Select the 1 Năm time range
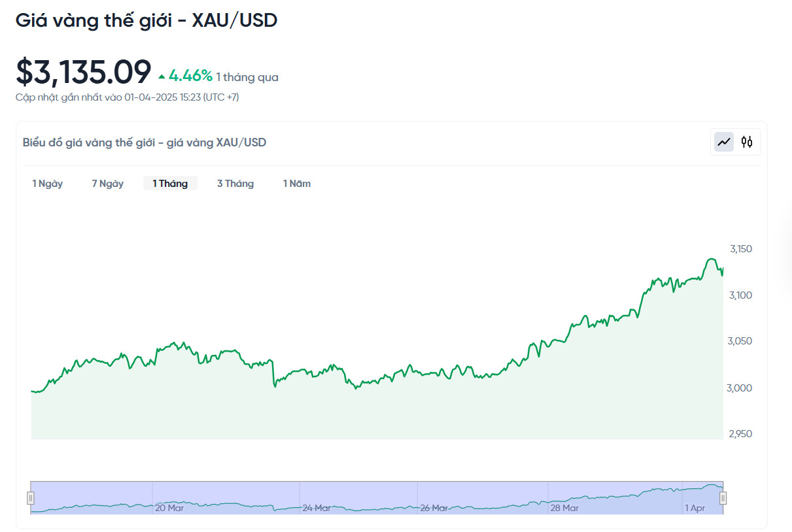Image resolution: width=792 pixels, height=532 pixels. (x=297, y=184)
